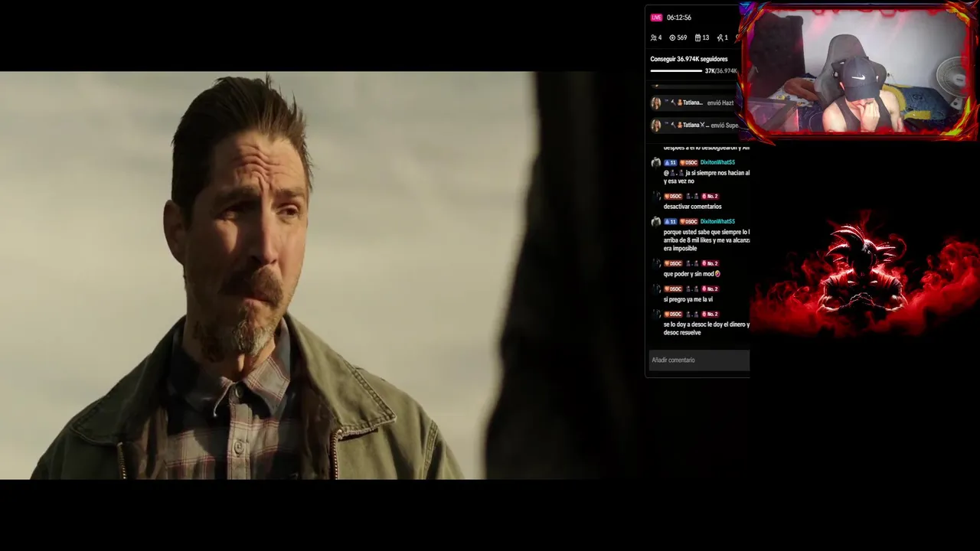Click comment text 'desactivar comentarios'
This screenshot has height=551, width=980.
click(692, 207)
